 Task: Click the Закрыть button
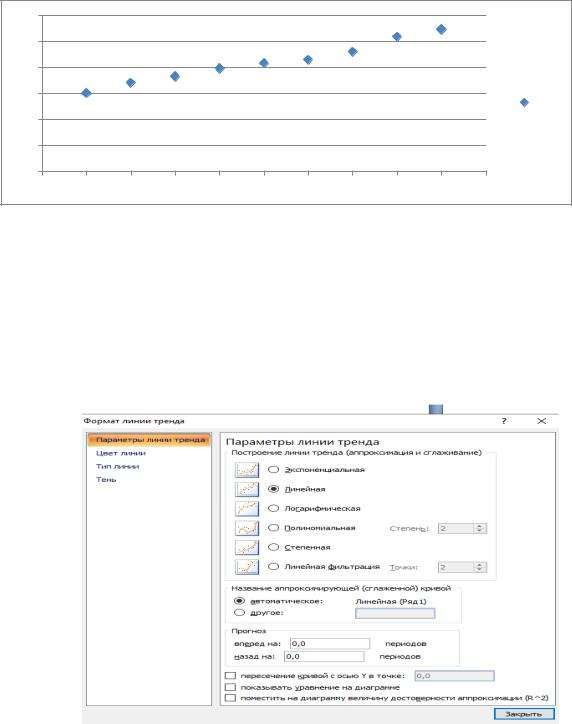coord(524,714)
